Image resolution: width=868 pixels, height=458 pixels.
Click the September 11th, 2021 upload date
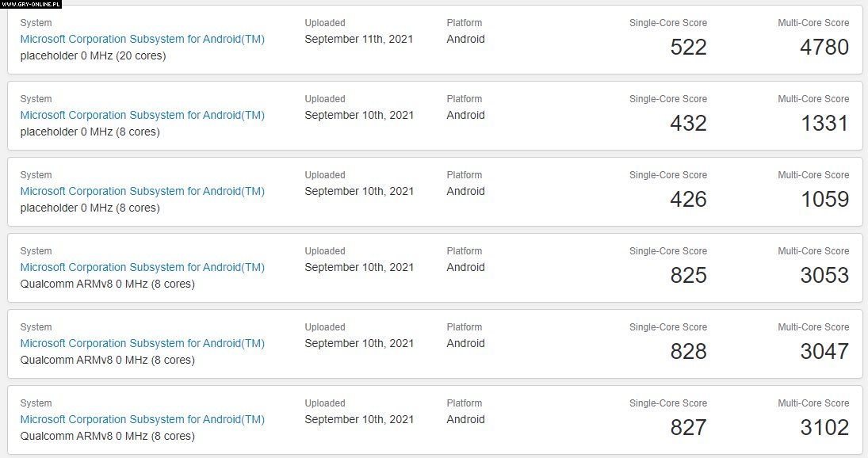click(359, 40)
